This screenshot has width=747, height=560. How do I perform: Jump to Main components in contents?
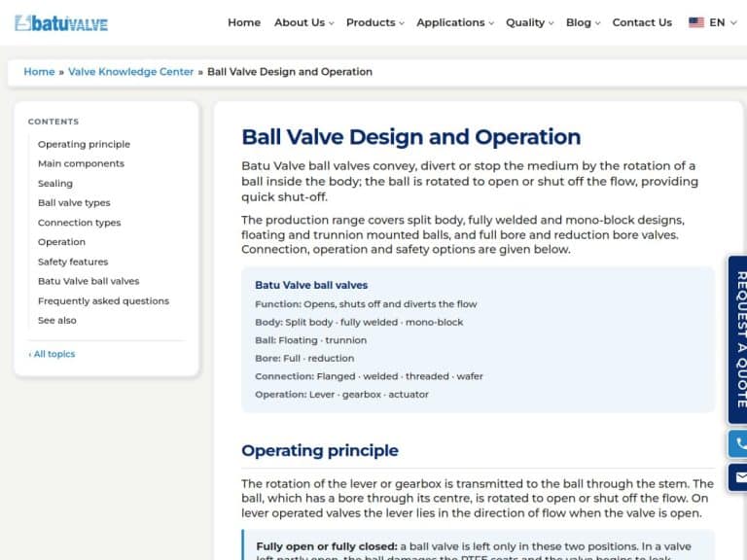81,163
